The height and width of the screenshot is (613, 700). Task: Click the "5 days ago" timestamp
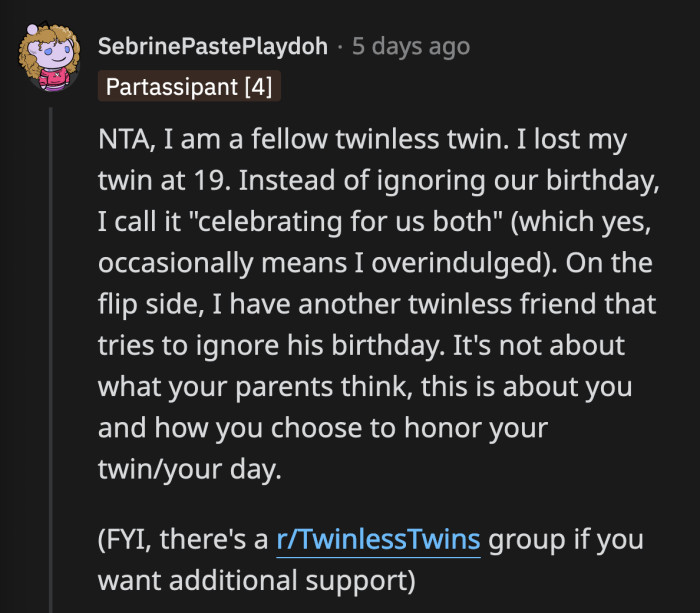point(410,47)
